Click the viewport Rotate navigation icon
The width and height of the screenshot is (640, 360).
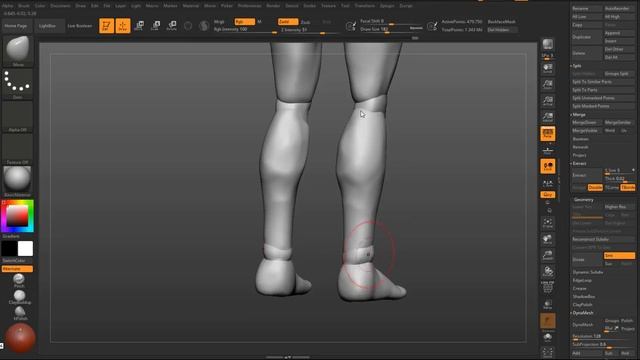(548, 272)
